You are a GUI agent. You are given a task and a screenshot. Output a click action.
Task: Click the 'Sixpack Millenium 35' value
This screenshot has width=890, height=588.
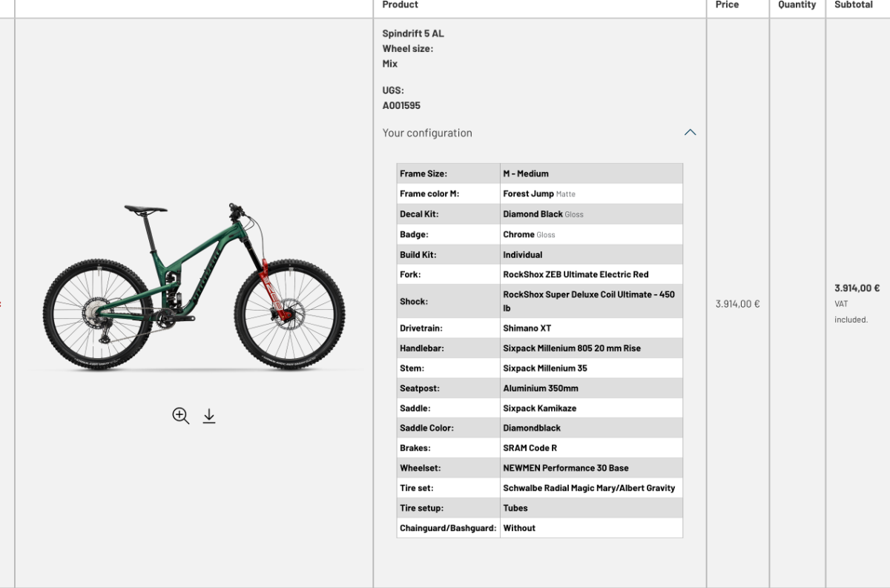click(545, 368)
